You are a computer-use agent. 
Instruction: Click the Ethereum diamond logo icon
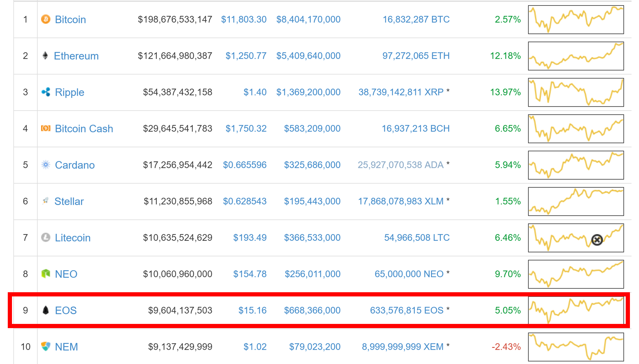pyautogui.click(x=45, y=56)
